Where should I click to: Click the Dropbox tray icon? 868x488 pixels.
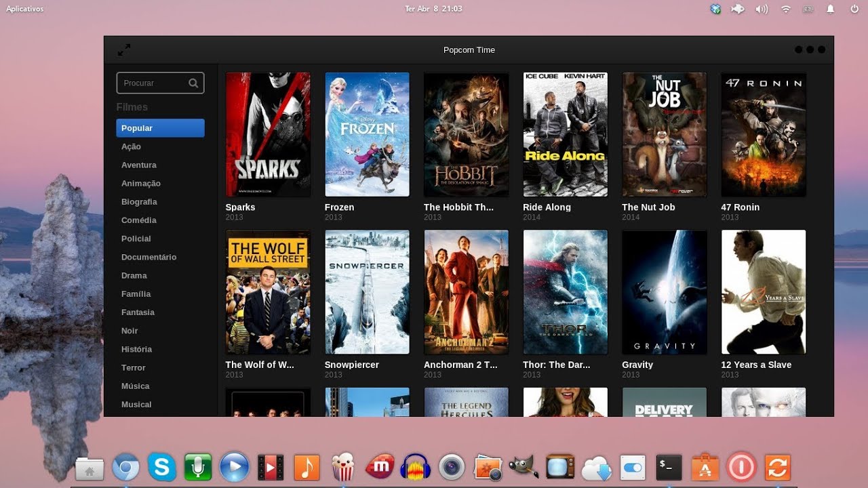pos(715,9)
